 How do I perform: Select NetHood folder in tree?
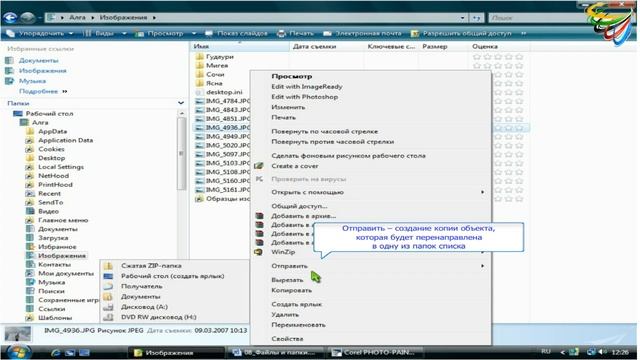pos(53,176)
